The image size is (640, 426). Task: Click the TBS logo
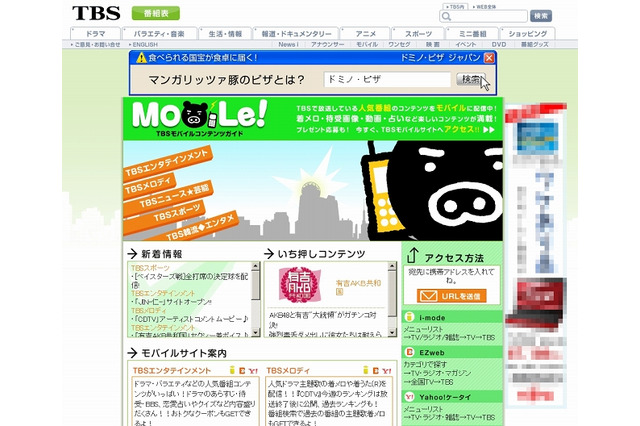[x=96, y=13]
